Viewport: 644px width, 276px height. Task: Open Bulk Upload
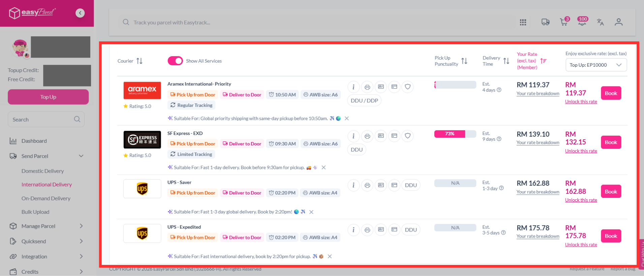click(35, 212)
